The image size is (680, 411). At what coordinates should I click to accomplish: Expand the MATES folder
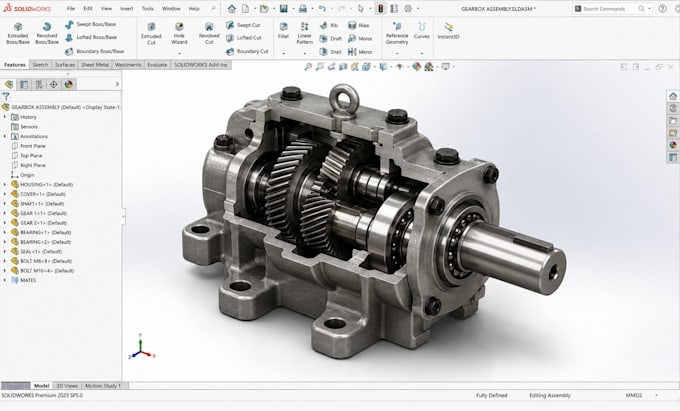pos(5,280)
